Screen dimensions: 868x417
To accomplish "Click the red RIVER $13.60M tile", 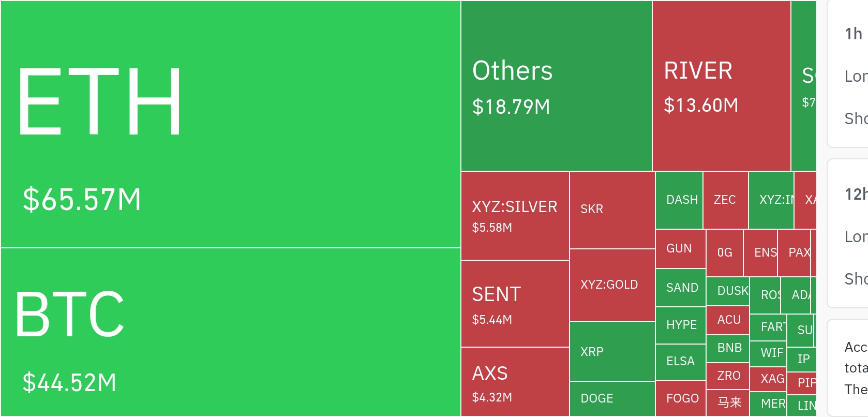I will tap(721, 86).
